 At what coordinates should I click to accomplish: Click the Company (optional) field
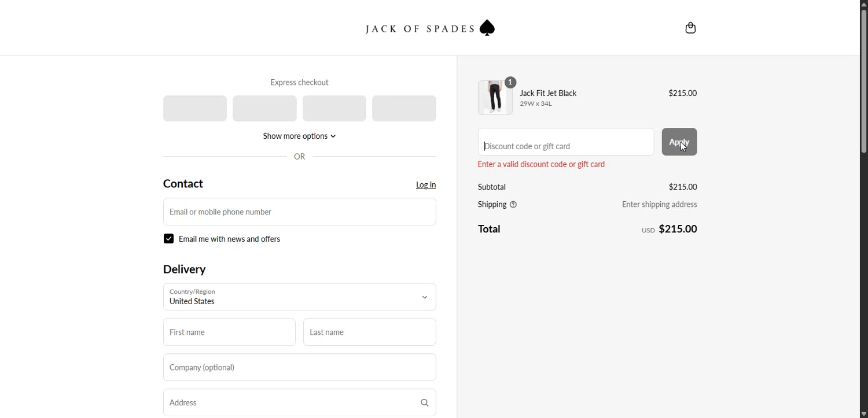click(x=299, y=368)
